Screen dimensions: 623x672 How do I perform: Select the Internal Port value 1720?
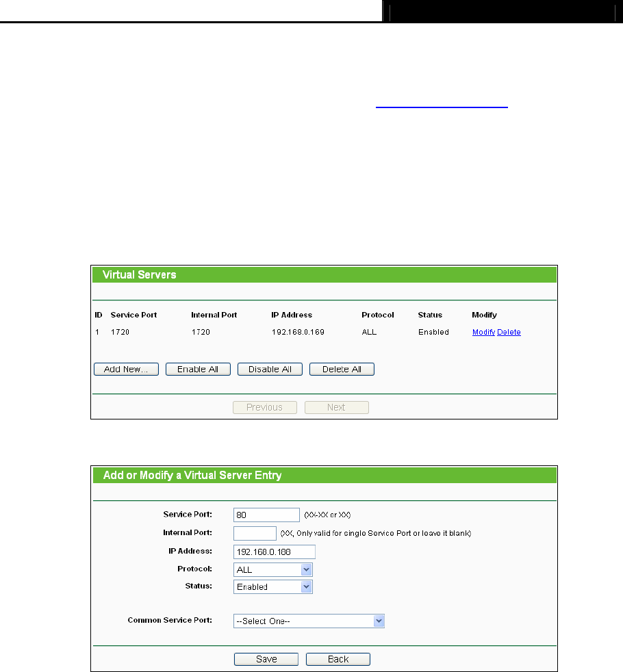coord(201,332)
